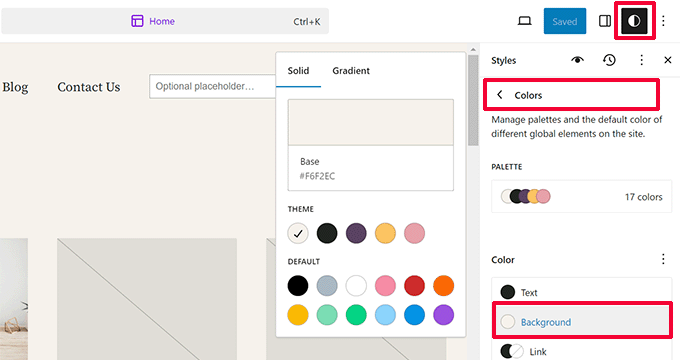Open the palette with 17 colors
680x360 pixels.
[x=582, y=196]
